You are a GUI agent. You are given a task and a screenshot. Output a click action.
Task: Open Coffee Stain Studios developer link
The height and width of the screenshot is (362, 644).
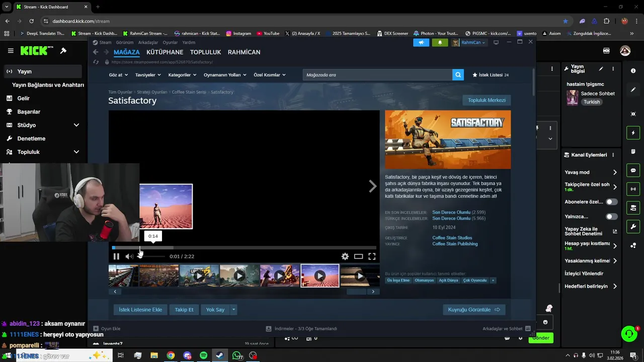point(452,238)
